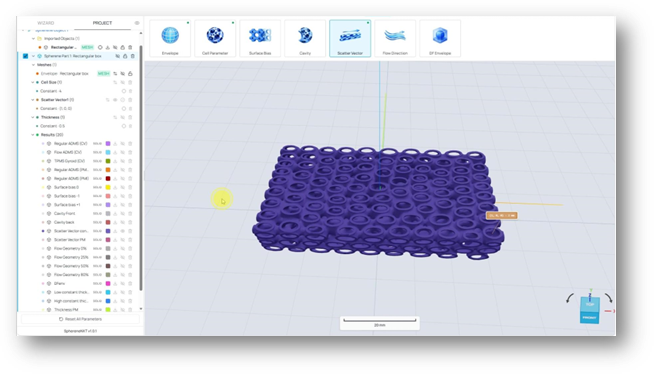Toggle the eye icon beside Project tab
The image size is (654, 374).
(x=137, y=23)
